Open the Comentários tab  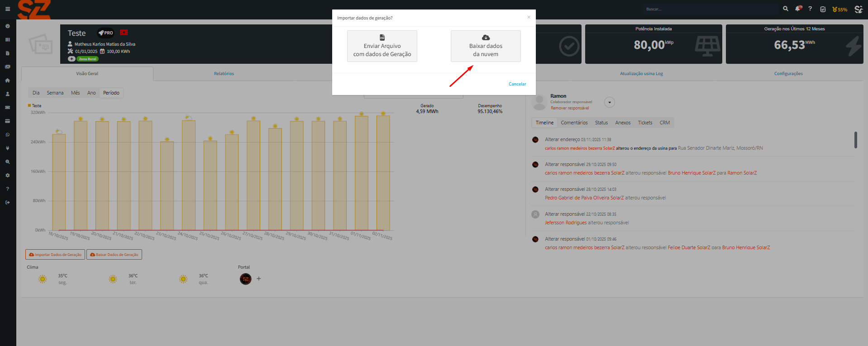574,123
